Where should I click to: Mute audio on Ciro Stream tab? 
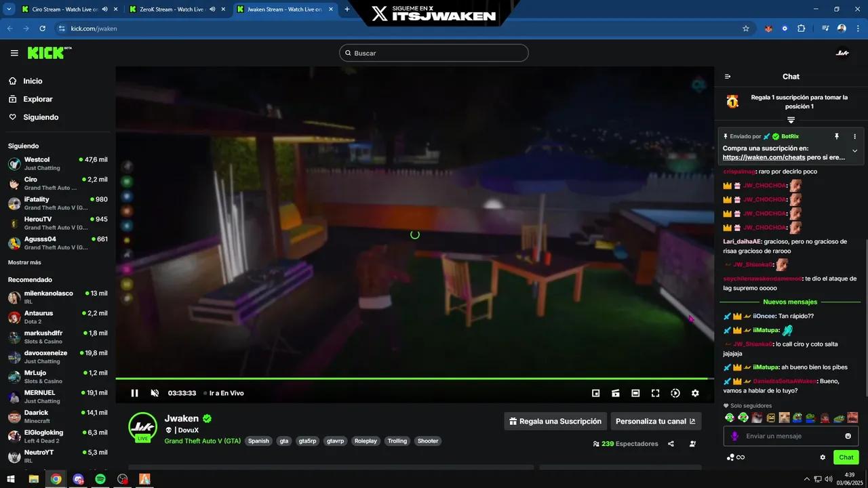click(x=105, y=9)
